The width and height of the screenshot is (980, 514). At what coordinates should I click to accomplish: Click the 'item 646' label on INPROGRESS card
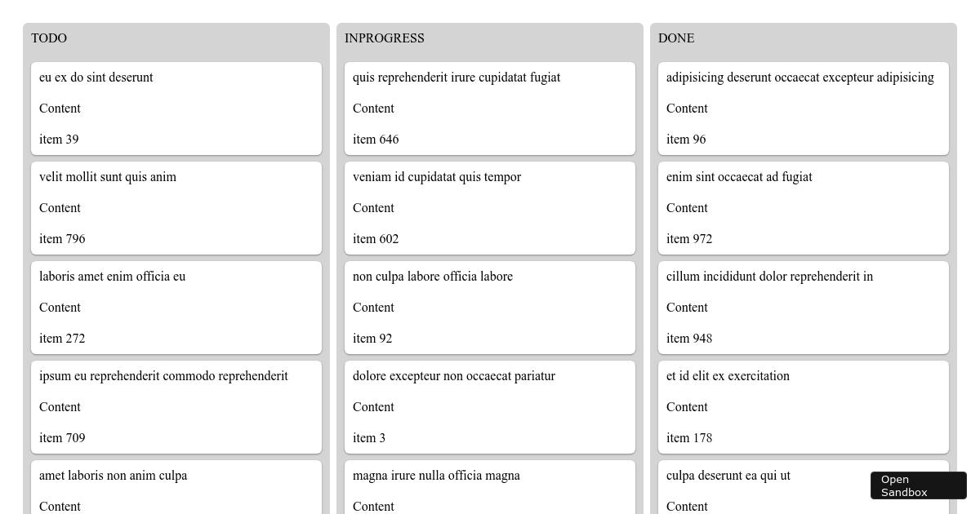click(376, 140)
